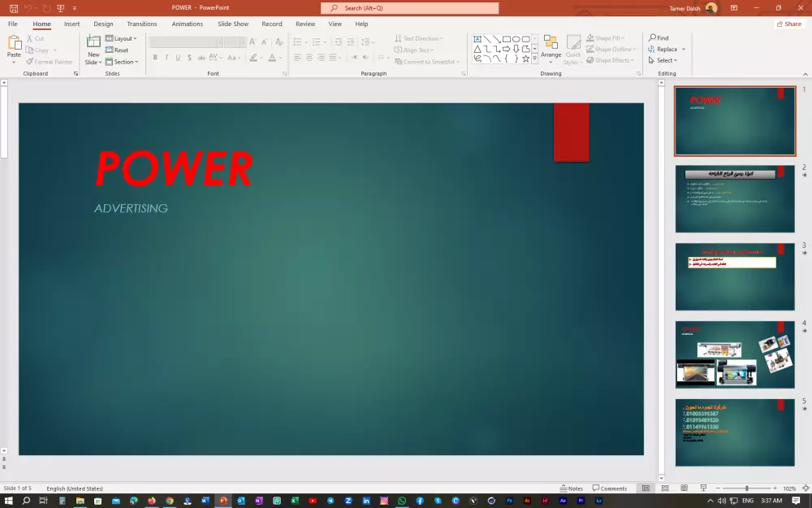The width and height of the screenshot is (812, 508).
Task: Click the Share button
Action: 788,24
